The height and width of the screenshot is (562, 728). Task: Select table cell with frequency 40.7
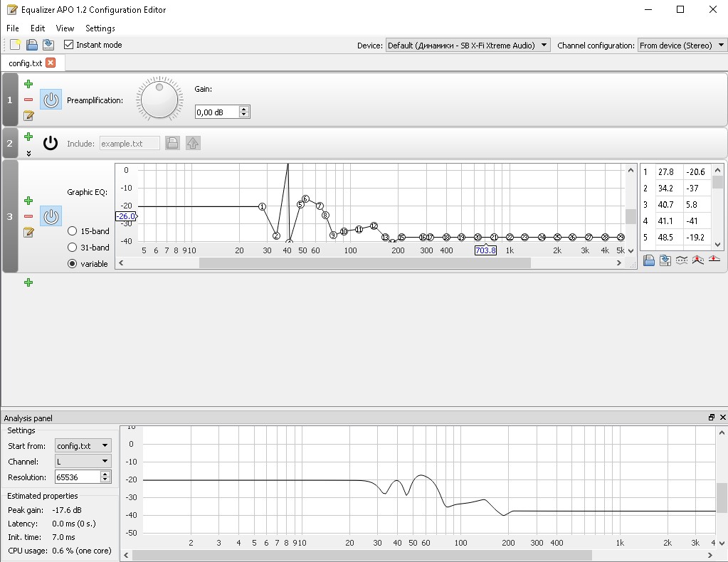tap(669, 205)
